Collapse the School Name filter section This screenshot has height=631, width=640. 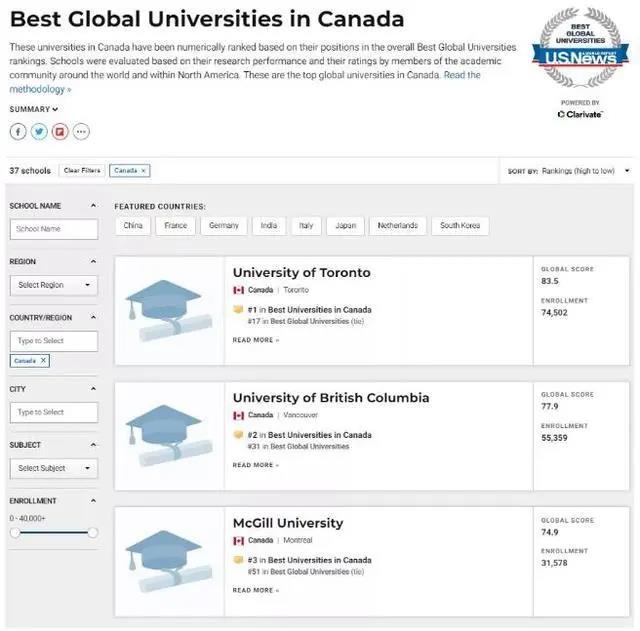93,206
